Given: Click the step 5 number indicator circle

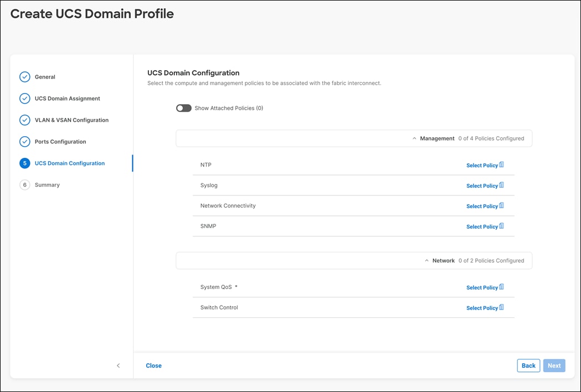Looking at the screenshot, I should 24,163.
